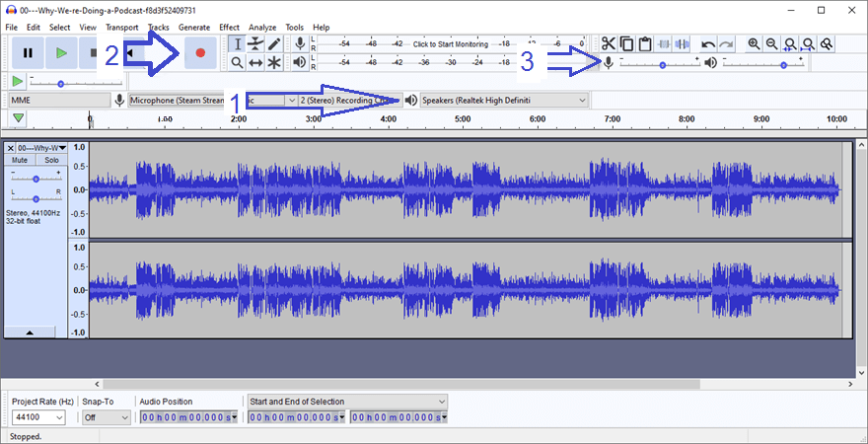Open the Recording Channels dropdown
The height and width of the screenshot is (444, 868).
(350, 101)
